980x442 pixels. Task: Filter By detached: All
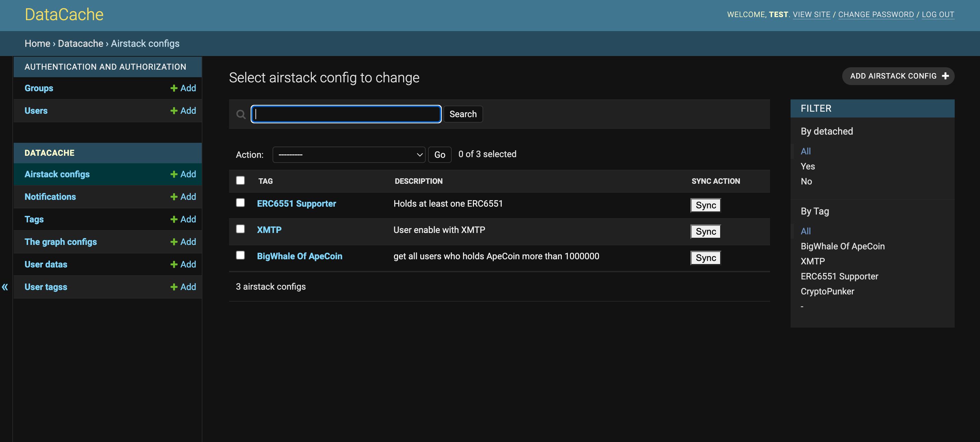tap(806, 151)
